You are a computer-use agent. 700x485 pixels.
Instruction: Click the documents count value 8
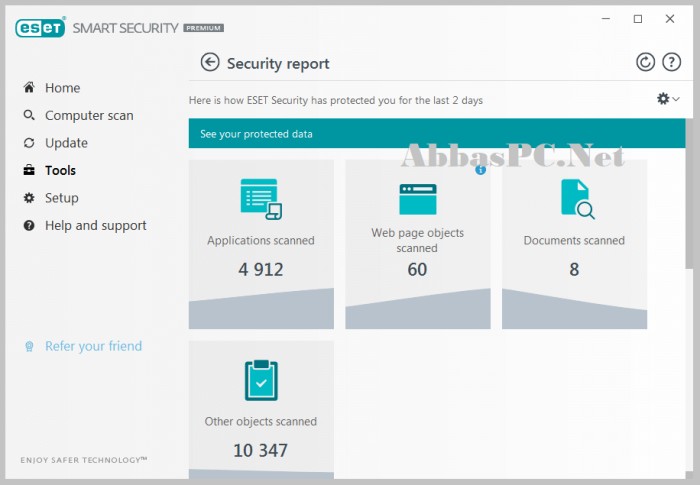pos(574,269)
